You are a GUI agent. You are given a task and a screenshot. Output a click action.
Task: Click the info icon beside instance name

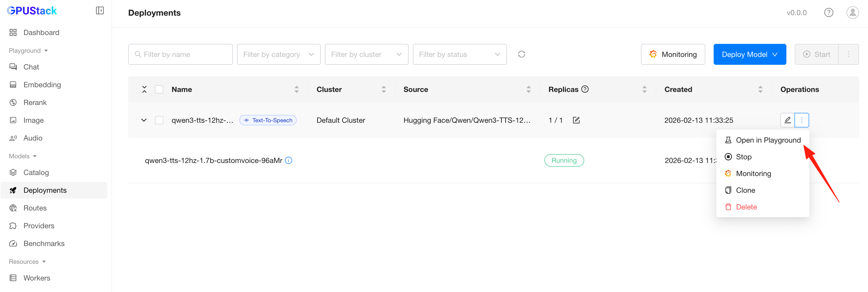289,160
